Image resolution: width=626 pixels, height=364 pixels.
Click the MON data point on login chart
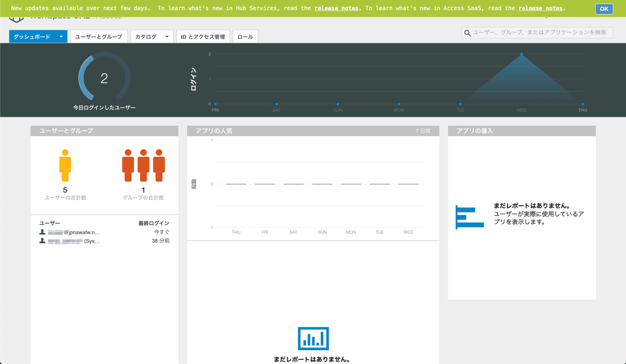(399, 104)
